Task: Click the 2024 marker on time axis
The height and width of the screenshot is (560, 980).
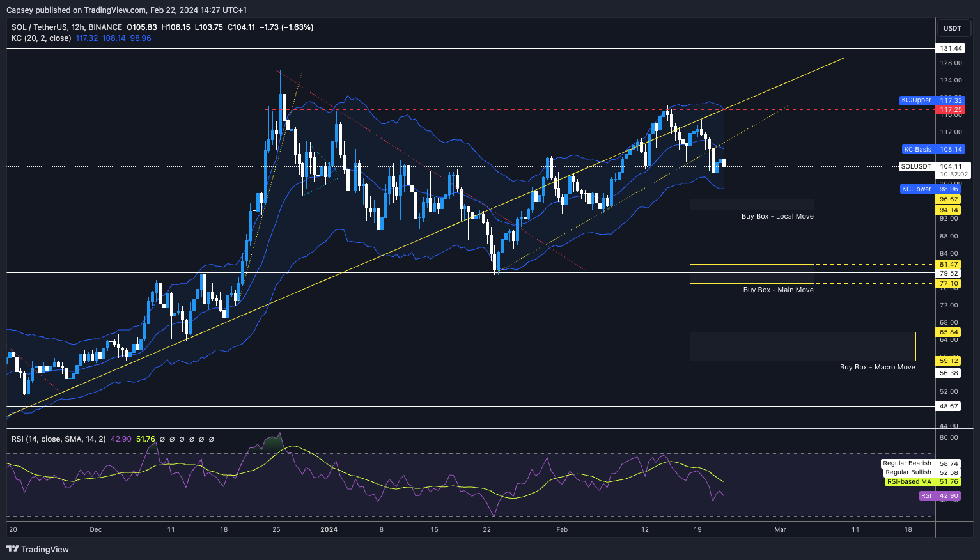Action: point(329,529)
